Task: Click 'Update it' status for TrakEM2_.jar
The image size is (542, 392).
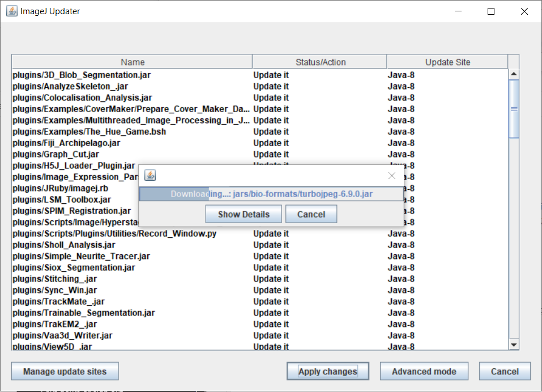Action: [271, 324]
